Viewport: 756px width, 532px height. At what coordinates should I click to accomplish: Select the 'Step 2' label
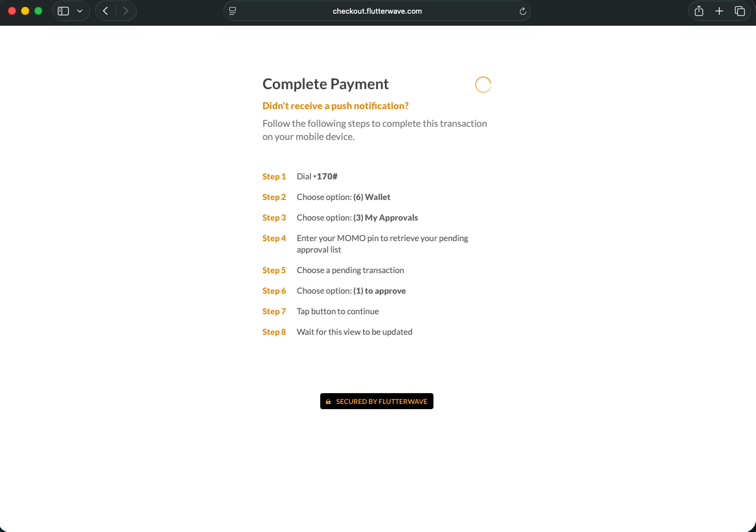point(274,197)
